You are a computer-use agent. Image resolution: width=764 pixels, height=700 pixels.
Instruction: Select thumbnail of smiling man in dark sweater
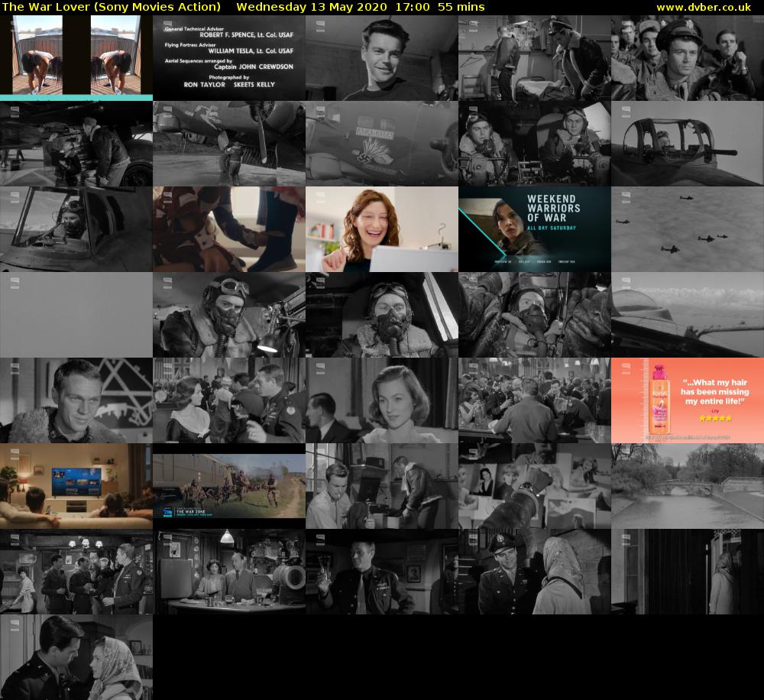382,57
